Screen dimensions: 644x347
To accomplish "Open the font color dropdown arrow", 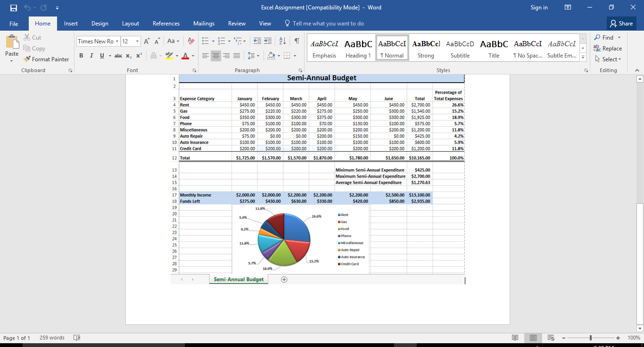I will 193,56.
